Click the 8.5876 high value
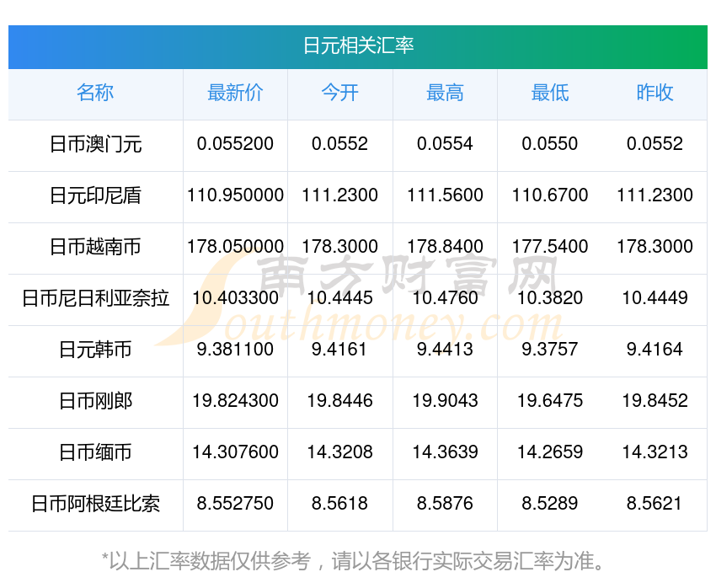 click(x=445, y=504)
